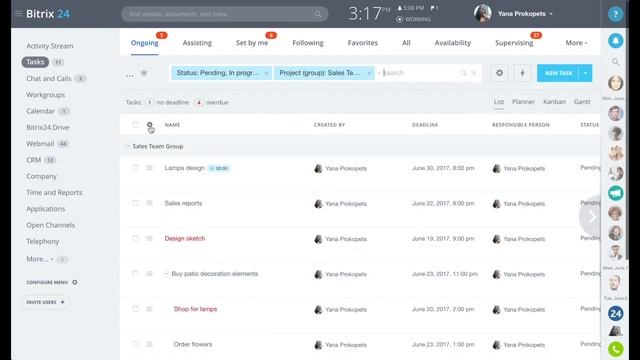Image resolution: width=640 pixels, height=360 pixels.
Task: Remove the Status: Pending filter chip
Action: [x=266, y=73]
